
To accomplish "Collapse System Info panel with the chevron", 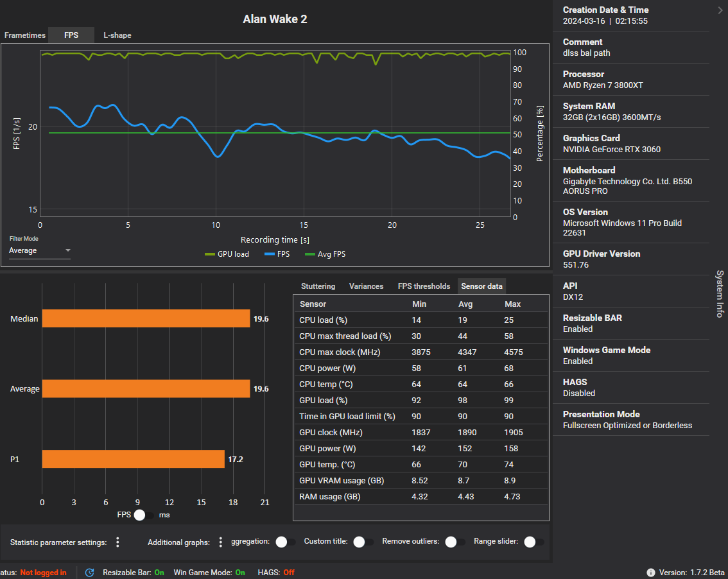I will 720,10.
